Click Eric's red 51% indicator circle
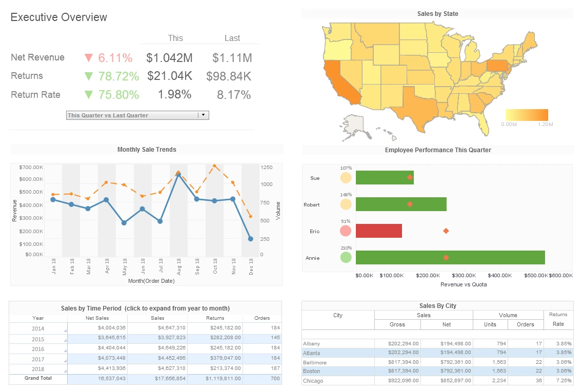Viewport: 583px width, 392px height. pos(345,231)
